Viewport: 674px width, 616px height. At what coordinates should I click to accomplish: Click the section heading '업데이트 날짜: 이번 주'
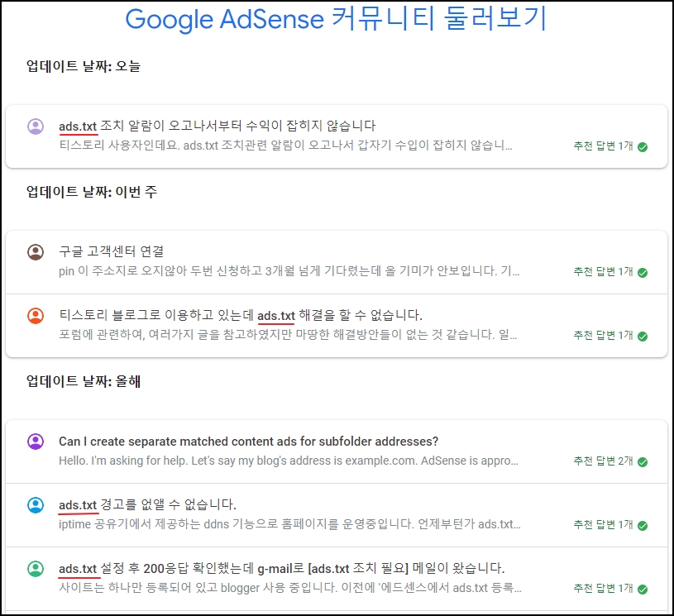click(x=92, y=192)
